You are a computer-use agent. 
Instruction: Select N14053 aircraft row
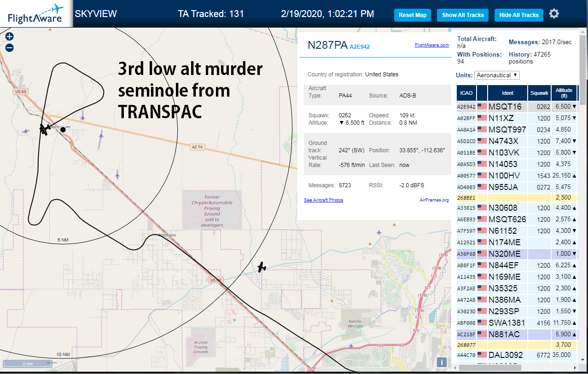click(517, 164)
